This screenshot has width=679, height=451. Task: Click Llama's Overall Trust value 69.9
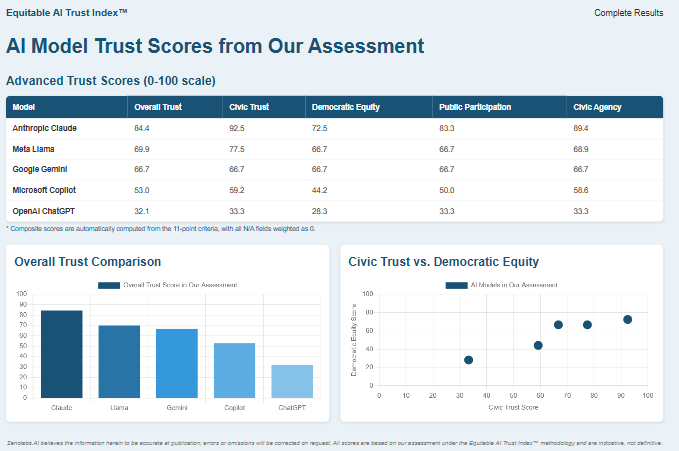coord(142,149)
